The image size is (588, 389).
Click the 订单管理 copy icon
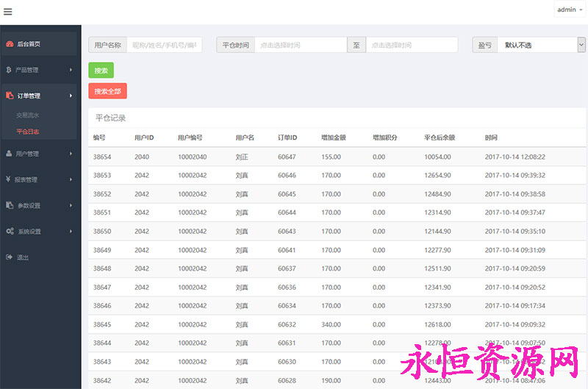[10, 96]
